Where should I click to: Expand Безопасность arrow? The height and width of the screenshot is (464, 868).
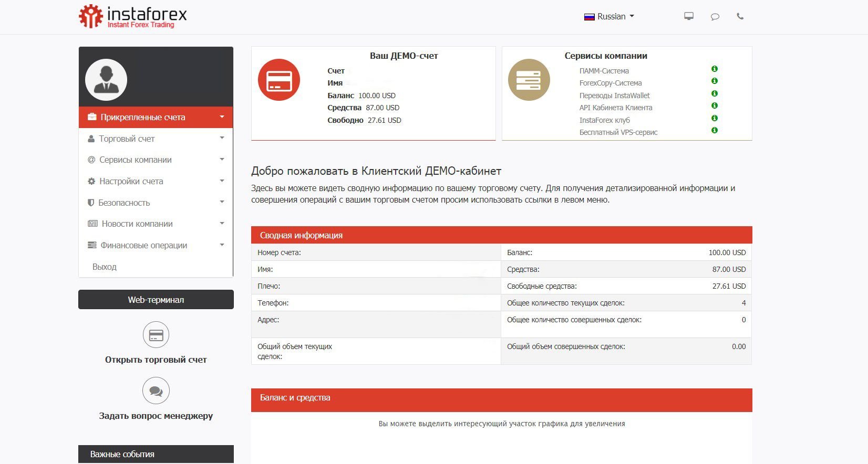click(222, 202)
